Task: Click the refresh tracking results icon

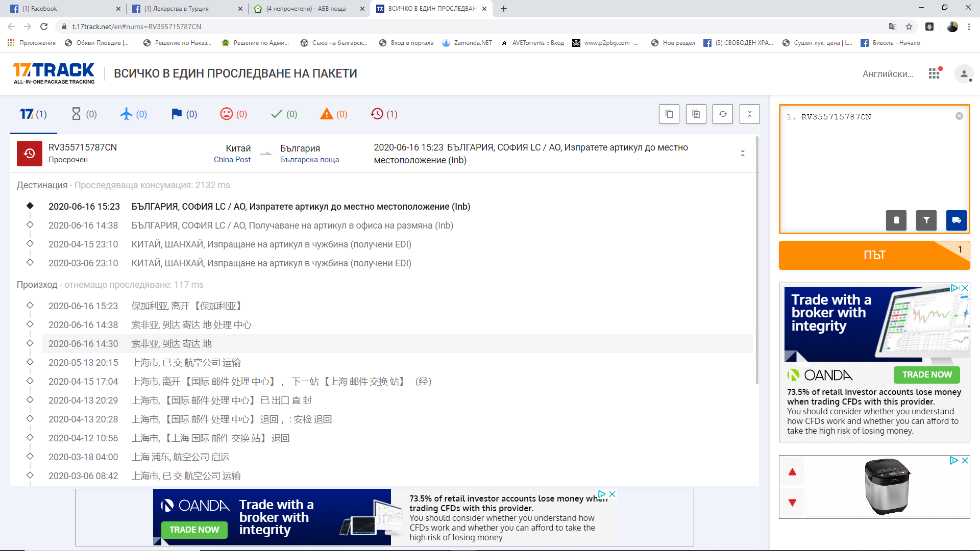Action: pos(723,114)
